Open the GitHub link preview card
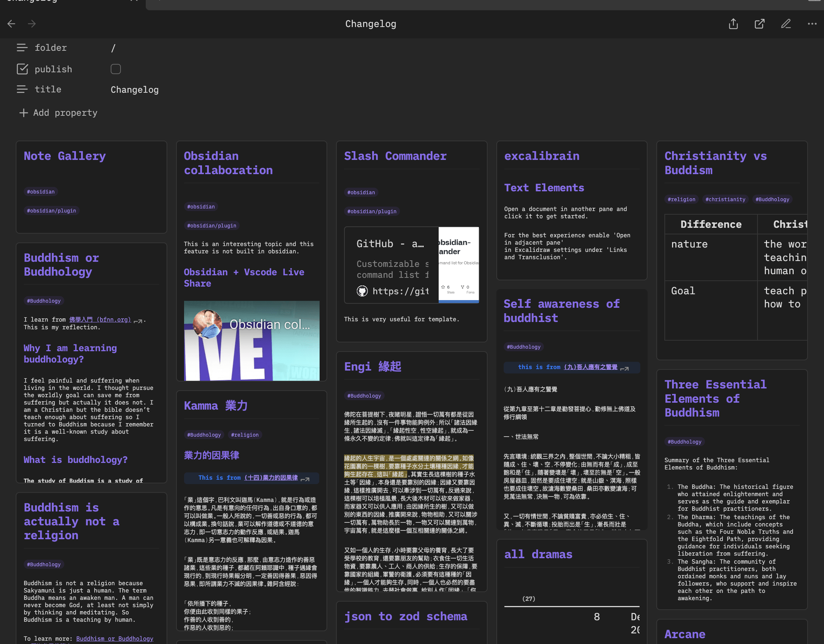The width and height of the screenshot is (824, 644). (412, 265)
